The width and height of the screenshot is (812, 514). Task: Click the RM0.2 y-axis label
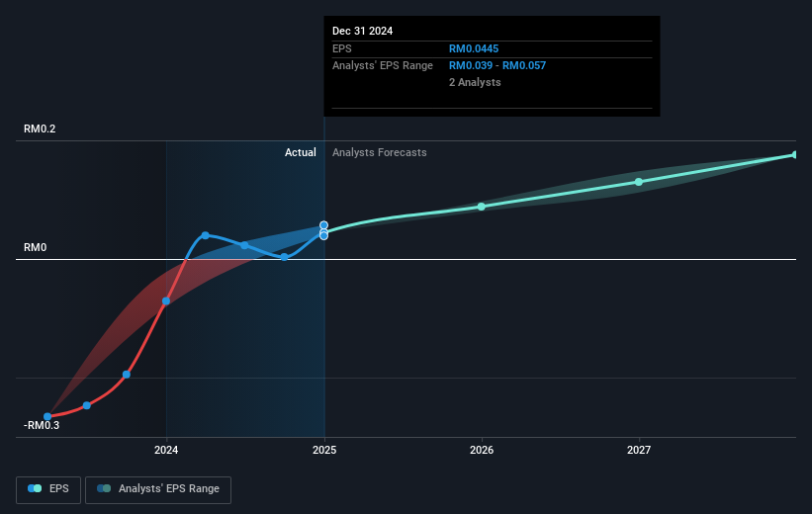click(40, 128)
